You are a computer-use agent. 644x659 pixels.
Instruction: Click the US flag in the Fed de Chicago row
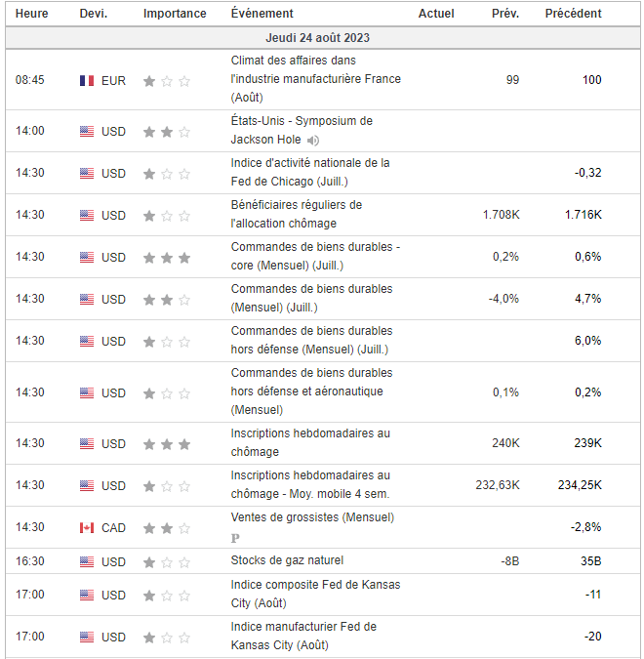(87, 174)
